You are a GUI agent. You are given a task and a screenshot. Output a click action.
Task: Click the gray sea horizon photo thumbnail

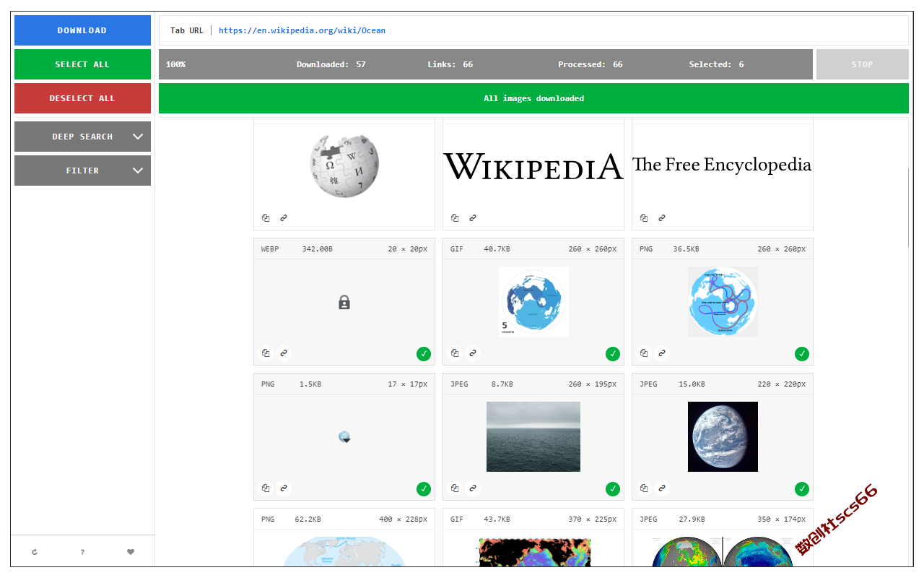point(533,436)
